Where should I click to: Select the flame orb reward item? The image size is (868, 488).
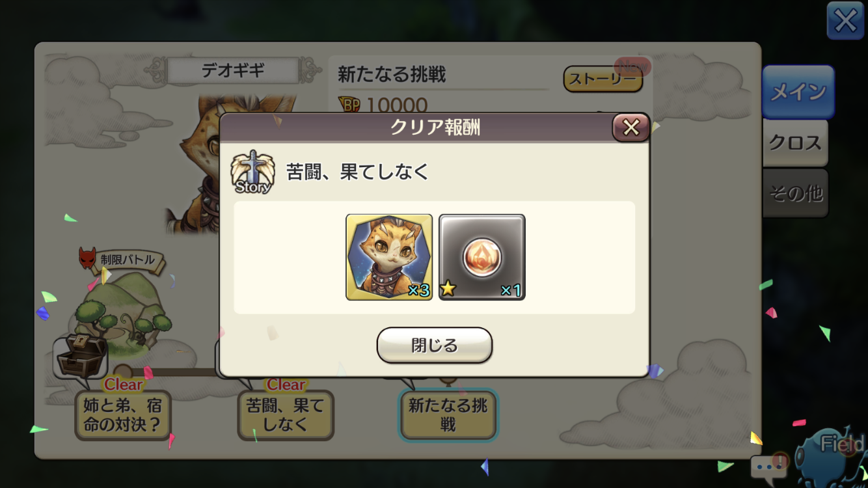point(482,257)
